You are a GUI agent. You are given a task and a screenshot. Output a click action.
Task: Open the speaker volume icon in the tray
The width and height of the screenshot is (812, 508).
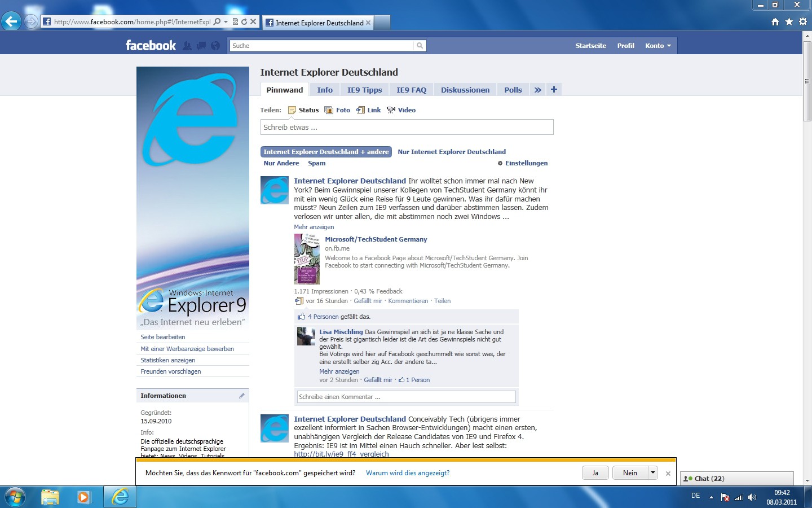click(752, 497)
